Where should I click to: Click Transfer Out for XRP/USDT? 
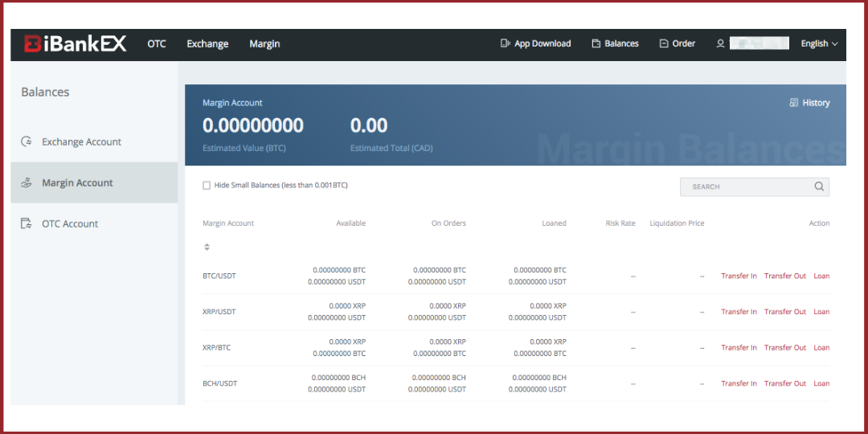click(x=785, y=312)
